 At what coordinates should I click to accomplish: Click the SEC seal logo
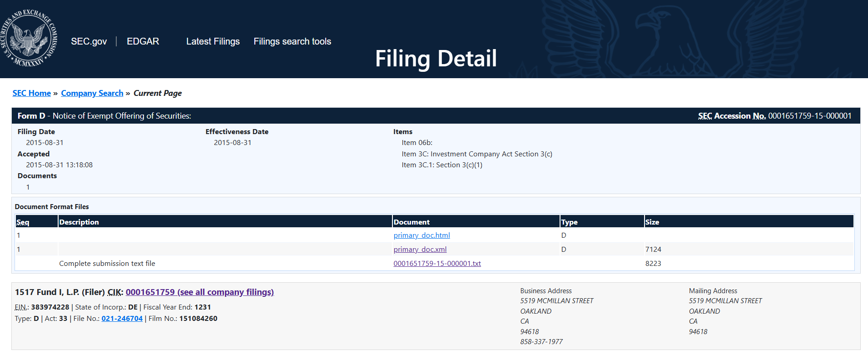[29, 38]
